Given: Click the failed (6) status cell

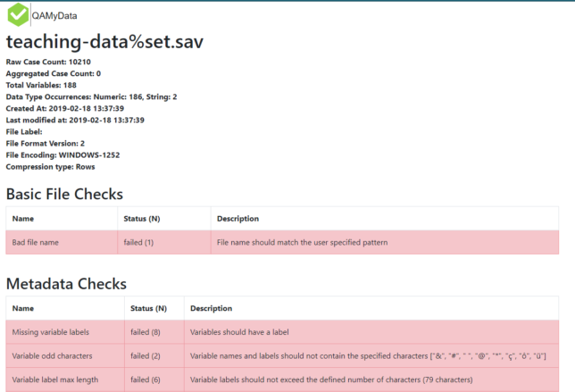Looking at the screenshot, I should [146, 379].
